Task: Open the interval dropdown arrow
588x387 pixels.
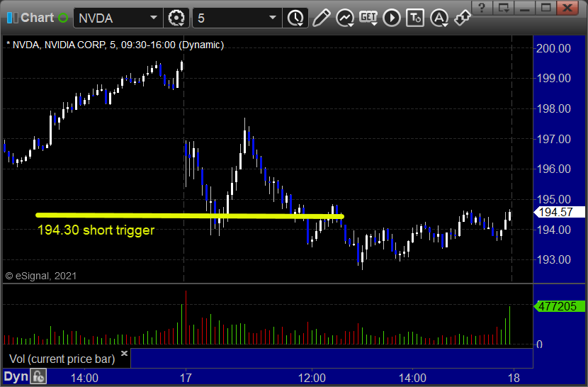Action: point(273,18)
